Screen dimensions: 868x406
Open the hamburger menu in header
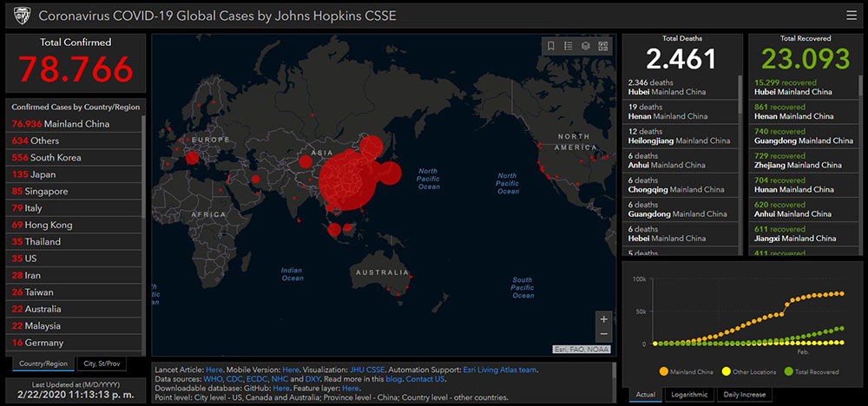coord(851,15)
